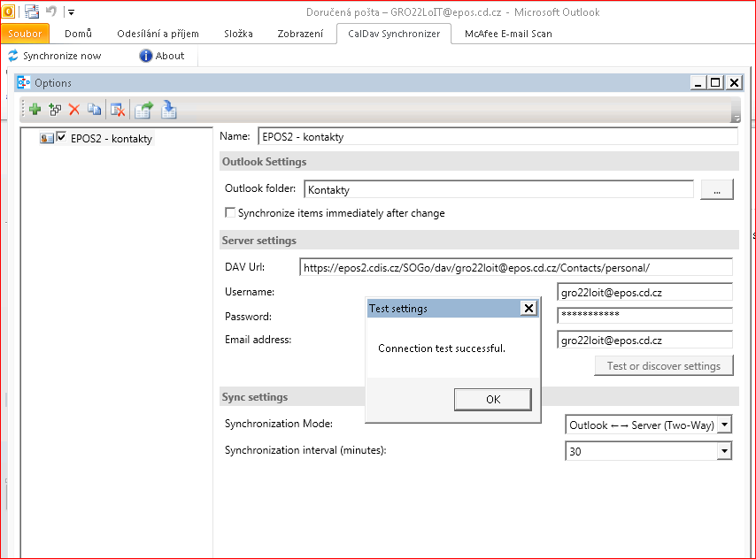Click the 'Connection test successful.' message text
The height and width of the screenshot is (559, 756).
441,348
